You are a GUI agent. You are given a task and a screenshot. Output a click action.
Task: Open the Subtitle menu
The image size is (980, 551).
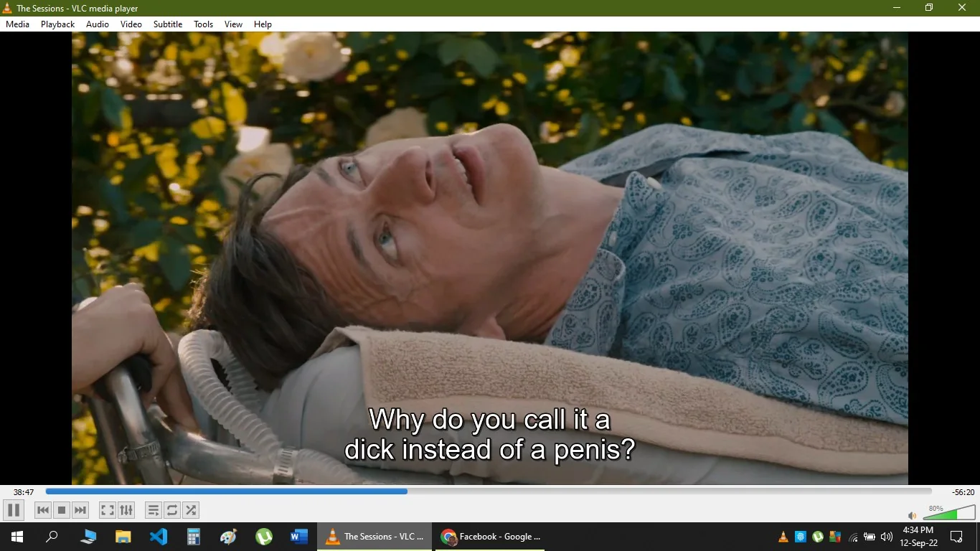168,24
